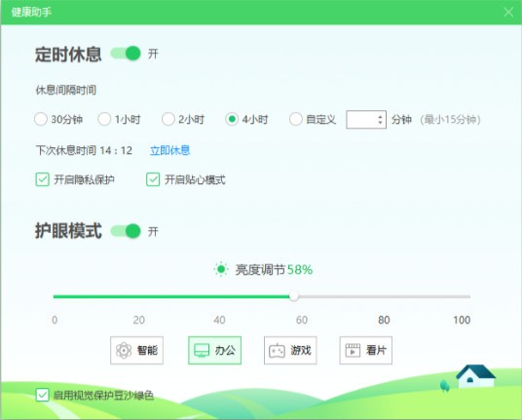Click the 0 scale label
Screen dimensions: 522x420
tap(55, 320)
